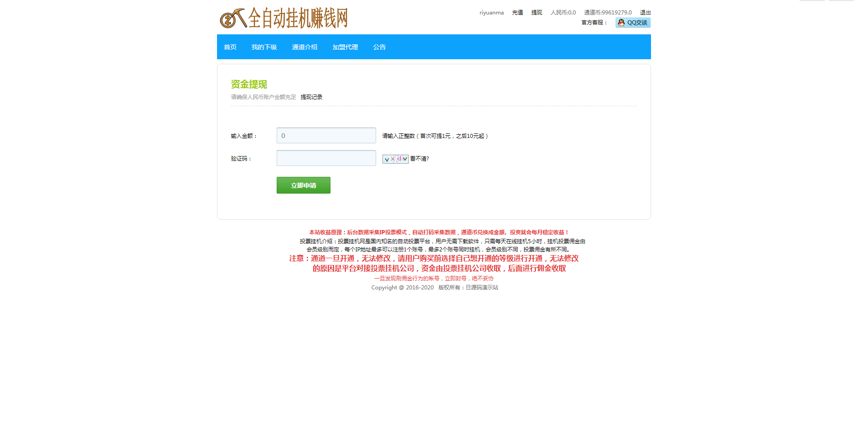The image size is (868, 421).
Task: Open 我的下级 navigation item
Action: 264,47
